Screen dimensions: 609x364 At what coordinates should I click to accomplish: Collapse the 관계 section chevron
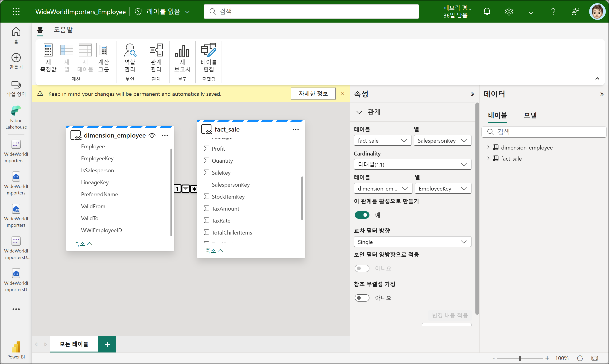[x=359, y=112]
